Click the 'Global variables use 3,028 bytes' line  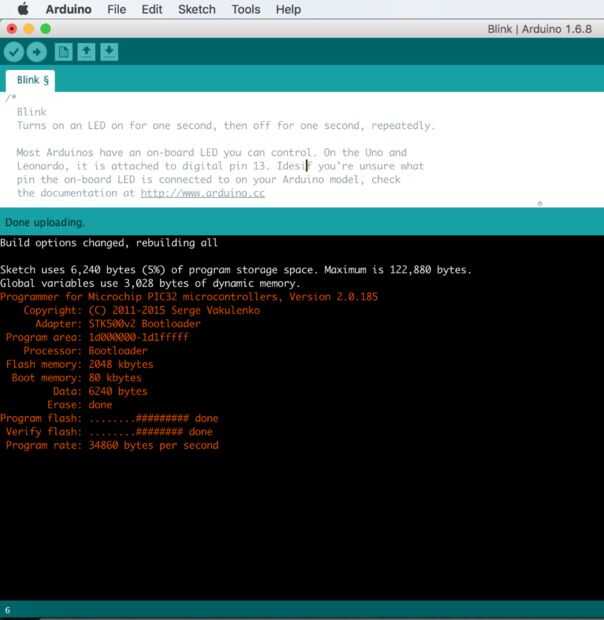[150, 283]
